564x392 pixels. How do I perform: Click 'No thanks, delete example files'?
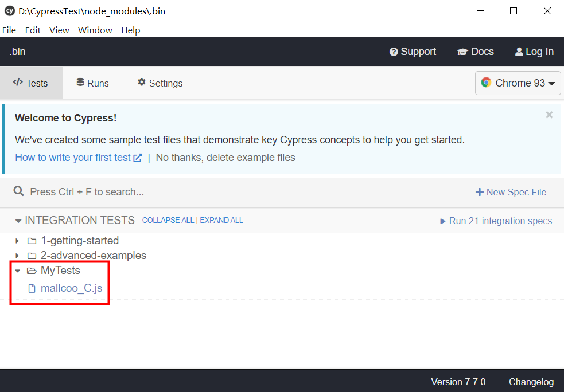pos(225,158)
